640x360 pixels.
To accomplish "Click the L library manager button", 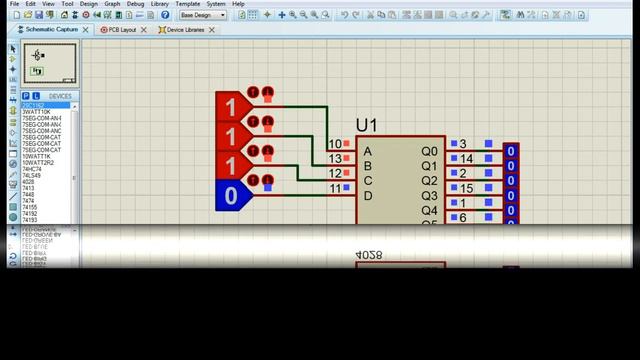I will pos(36,96).
